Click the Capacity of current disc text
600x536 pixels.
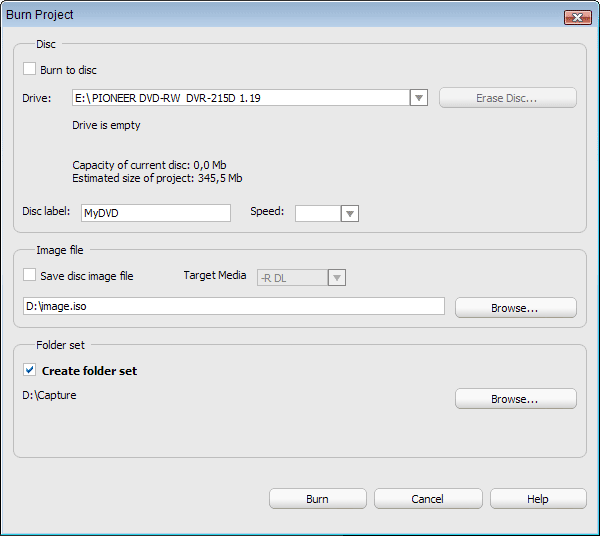coord(149,165)
